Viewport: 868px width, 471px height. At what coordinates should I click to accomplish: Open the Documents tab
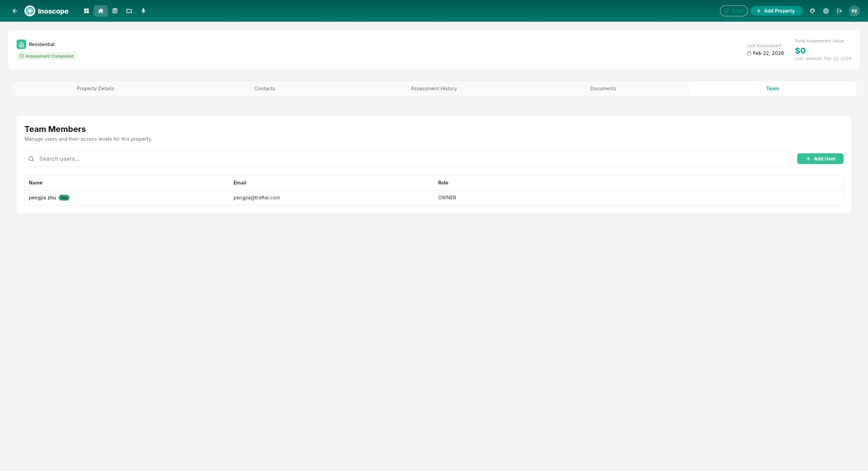pos(603,88)
